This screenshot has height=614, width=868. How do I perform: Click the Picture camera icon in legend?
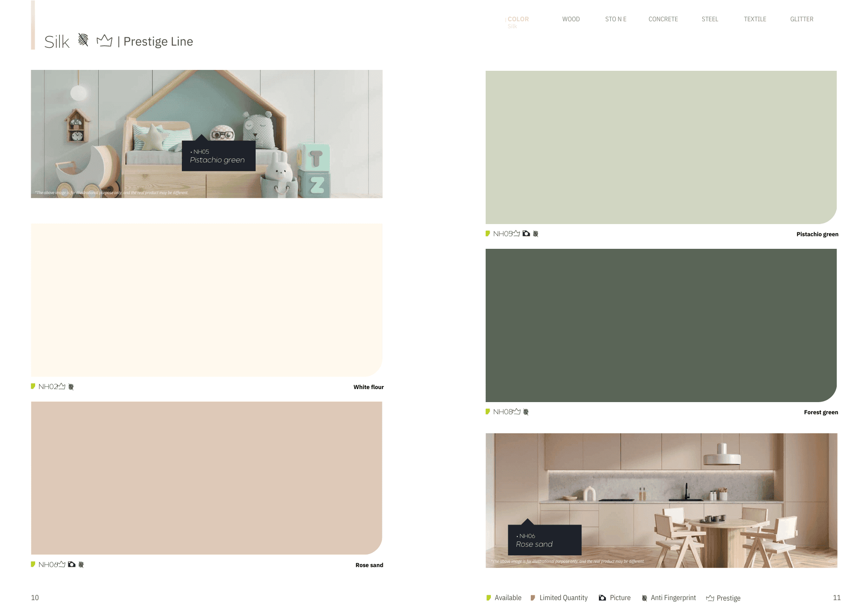[602, 598]
